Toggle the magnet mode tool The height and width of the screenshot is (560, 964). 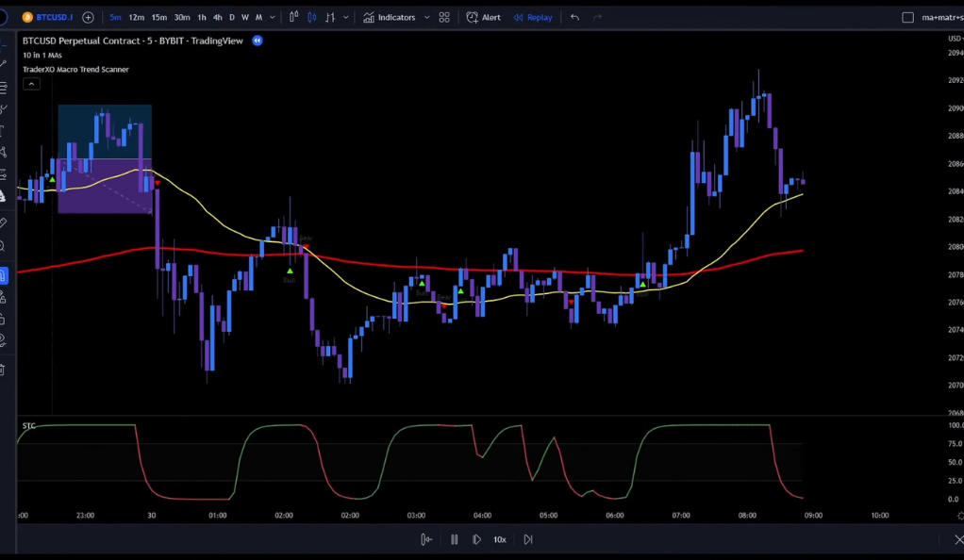pos(4,275)
